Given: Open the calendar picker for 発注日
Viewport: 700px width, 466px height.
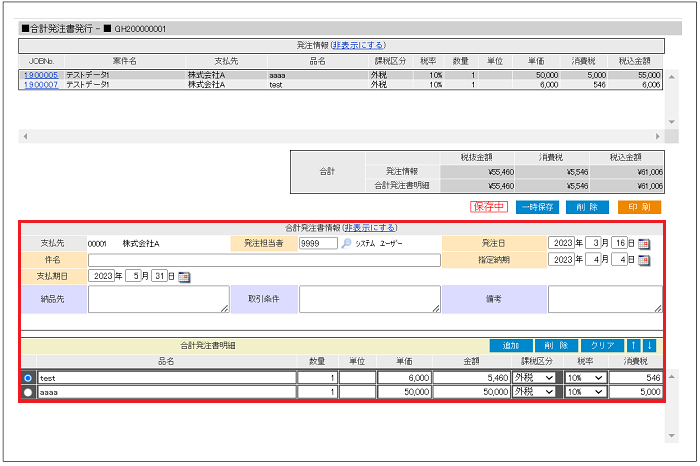Looking at the screenshot, I should (644, 243).
